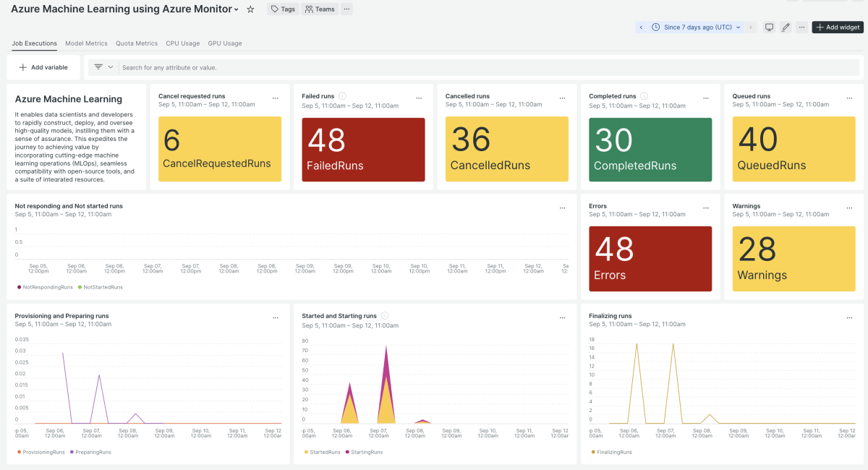Image resolution: width=868 pixels, height=470 pixels.
Task: Go to the previous time range
Action: tap(641, 27)
